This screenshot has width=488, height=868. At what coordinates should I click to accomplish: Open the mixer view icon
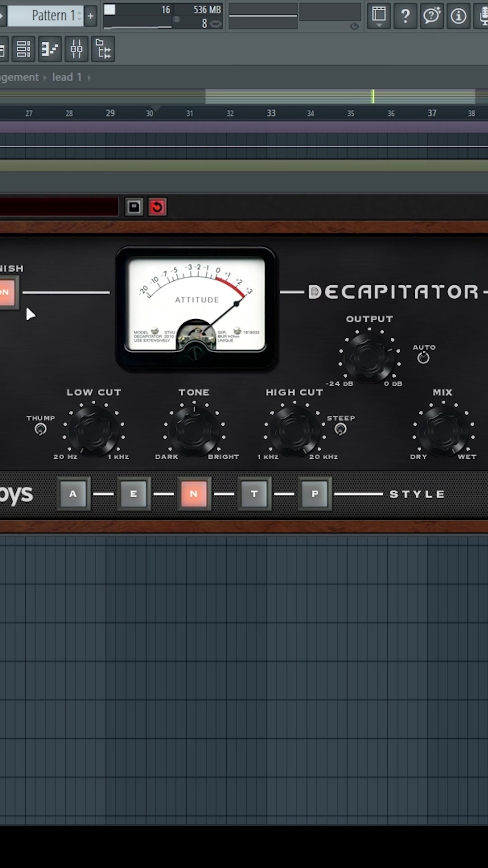(x=76, y=49)
